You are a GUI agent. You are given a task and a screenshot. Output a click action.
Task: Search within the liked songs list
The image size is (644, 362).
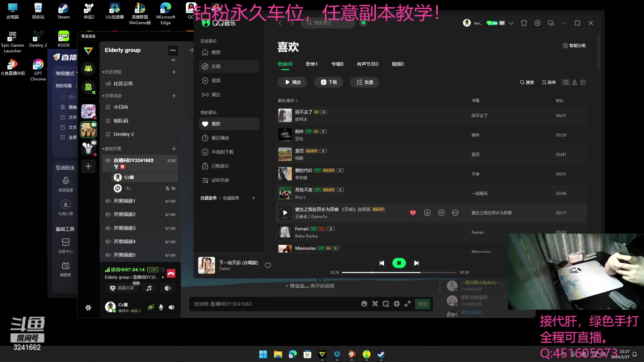click(527, 82)
